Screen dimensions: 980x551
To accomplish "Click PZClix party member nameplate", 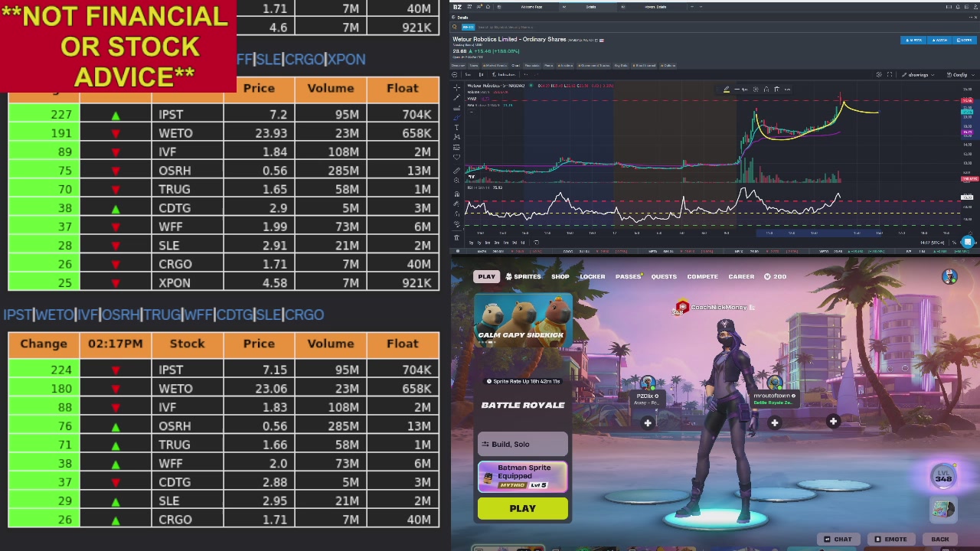I will pos(647,399).
